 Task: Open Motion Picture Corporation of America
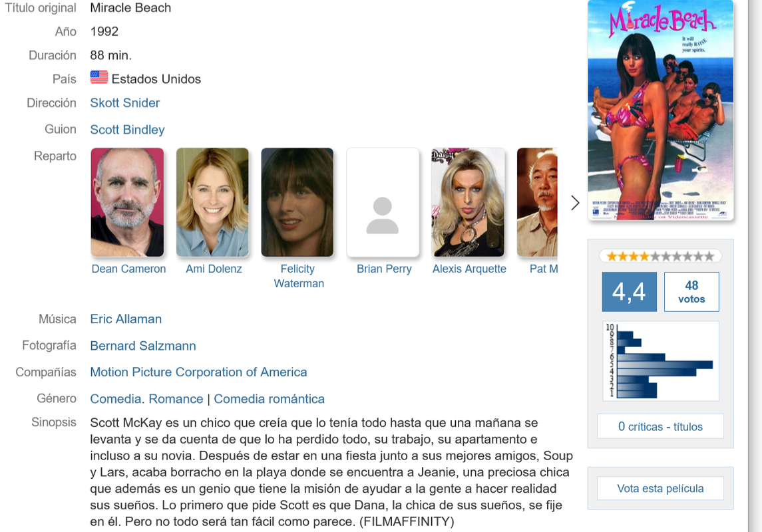199,372
